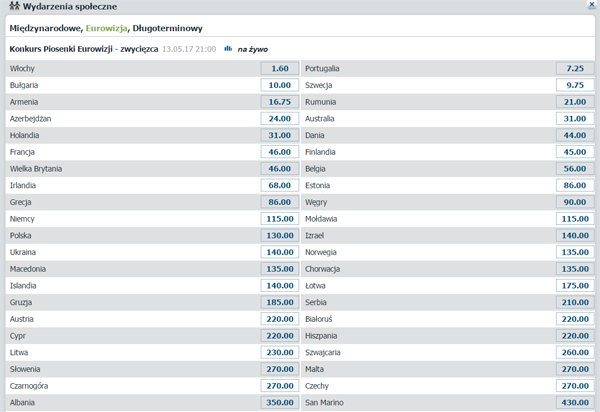
Task: Choose Serbia odds 210.00
Action: pyautogui.click(x=575, y=302)
